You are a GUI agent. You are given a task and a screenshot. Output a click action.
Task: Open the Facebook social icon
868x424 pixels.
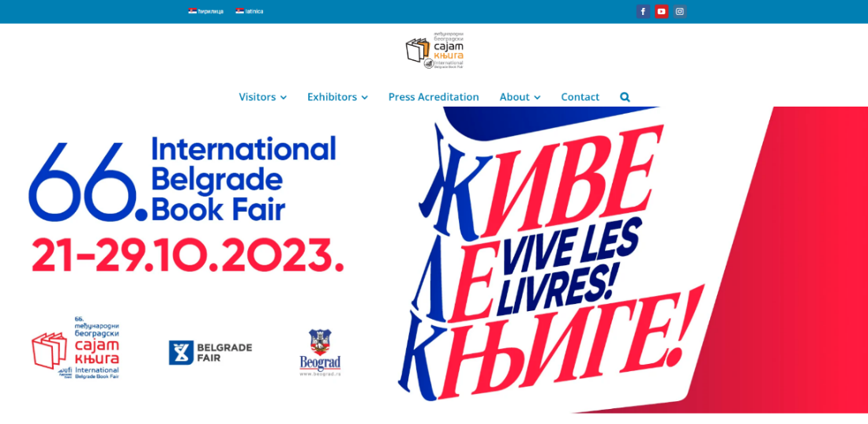tap(643, 12)
